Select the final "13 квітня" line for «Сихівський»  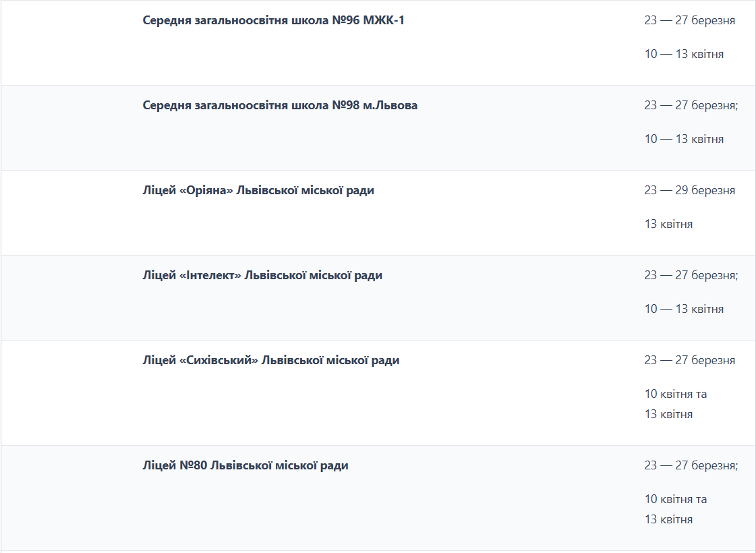point(668,414)
